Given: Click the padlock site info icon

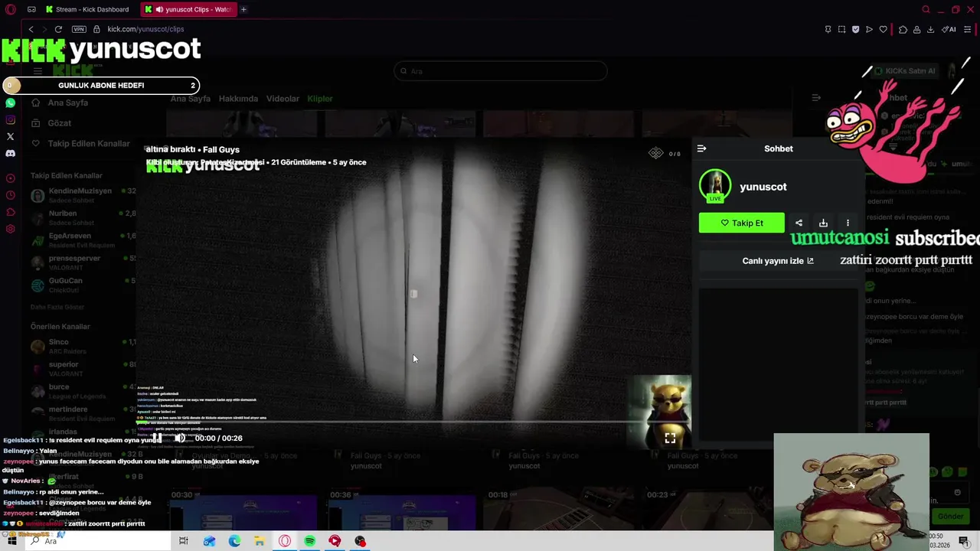Looking at the screenshot, I should tap(96, 29).
